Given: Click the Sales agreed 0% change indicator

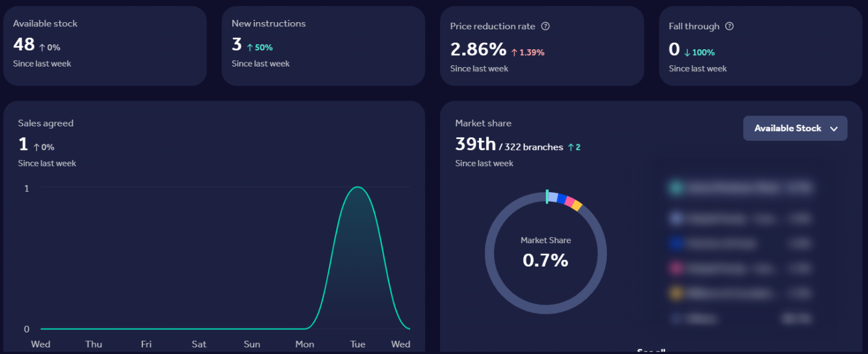Looking at the screenshot, I should point(44,147).
